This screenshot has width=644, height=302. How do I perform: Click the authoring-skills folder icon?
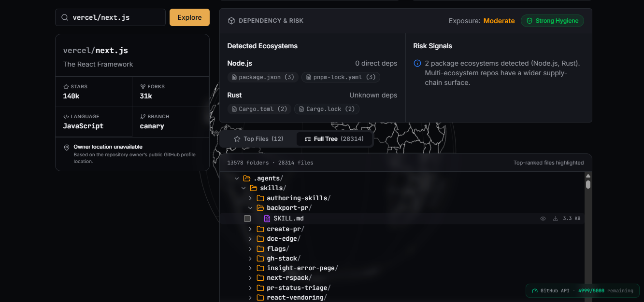(260, 198)
